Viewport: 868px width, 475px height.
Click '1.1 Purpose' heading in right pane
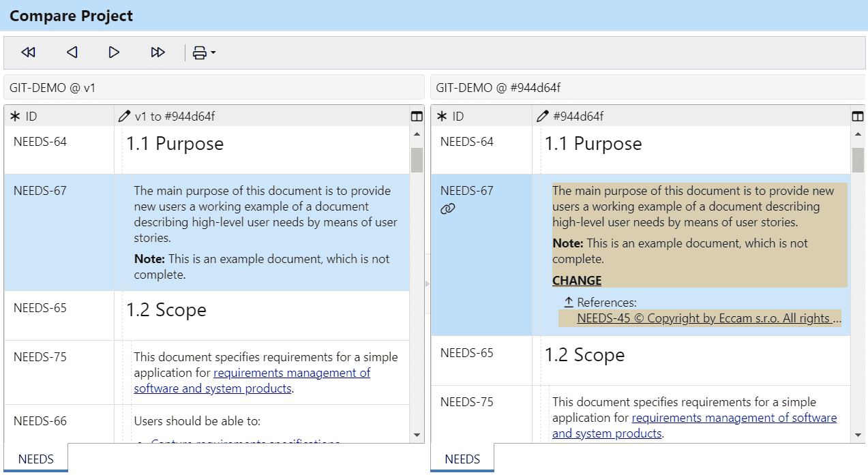point(593,144)
